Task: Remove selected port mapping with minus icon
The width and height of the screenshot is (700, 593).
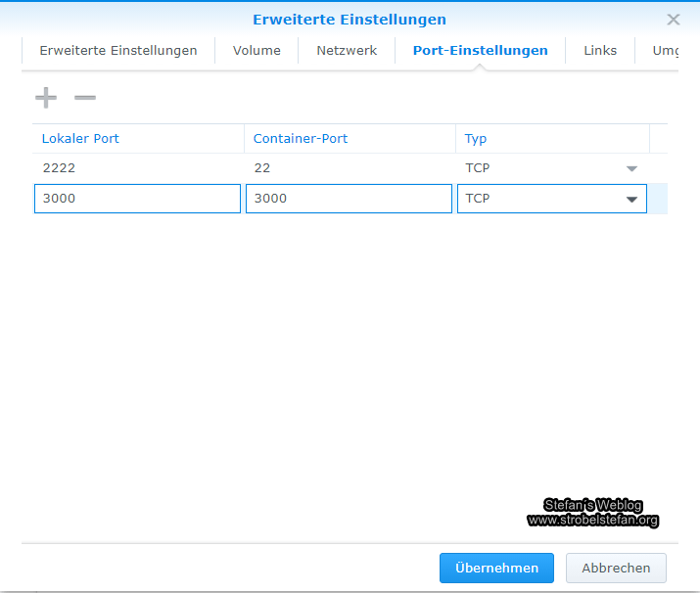Action: tap(85, 98)
